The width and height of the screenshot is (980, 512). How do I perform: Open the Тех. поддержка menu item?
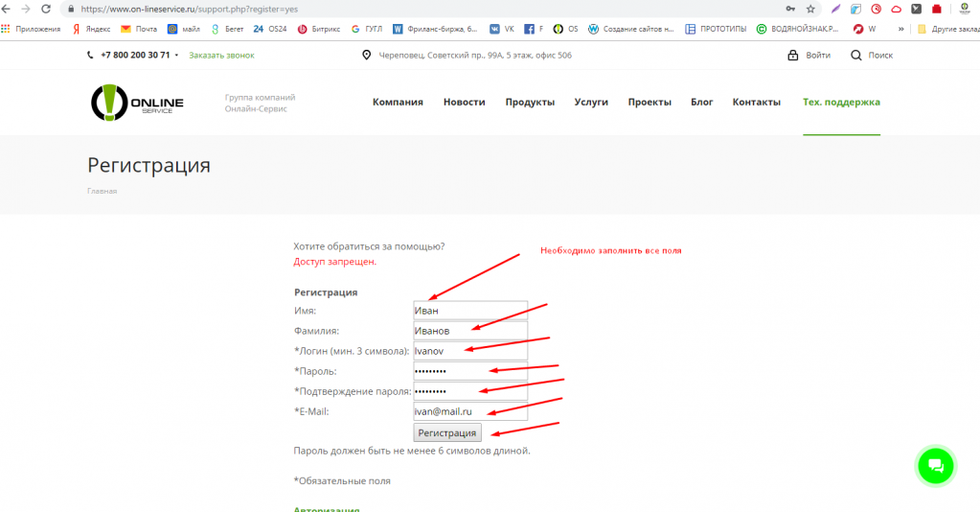pos(841,102)
